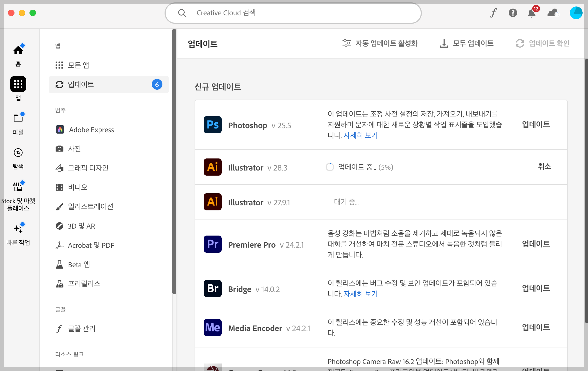Screen dimensions: 588x371
Task: Click the 리소스 링크 section label
Action: (x=69, y=354)
